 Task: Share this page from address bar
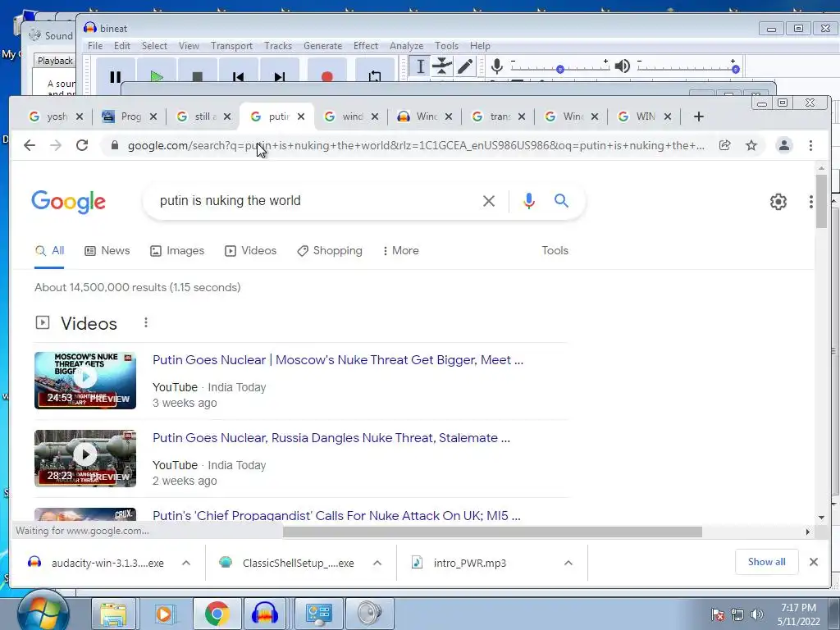pyautogui.click(x=725, y=145)
